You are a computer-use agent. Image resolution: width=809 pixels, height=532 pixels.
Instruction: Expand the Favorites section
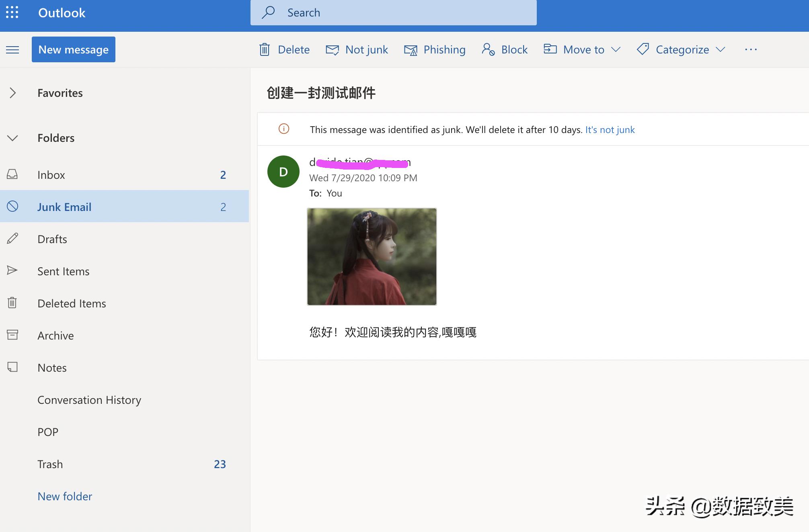[12, 93]
